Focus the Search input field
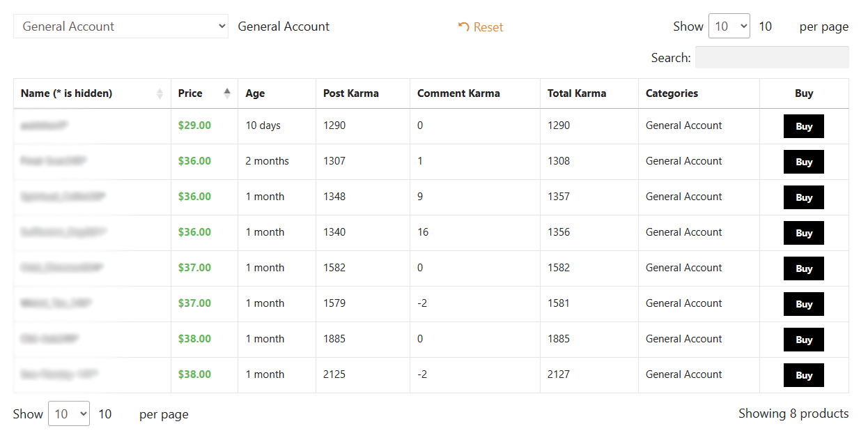Viewport: 868px width, 440px height. coord(772,57)
